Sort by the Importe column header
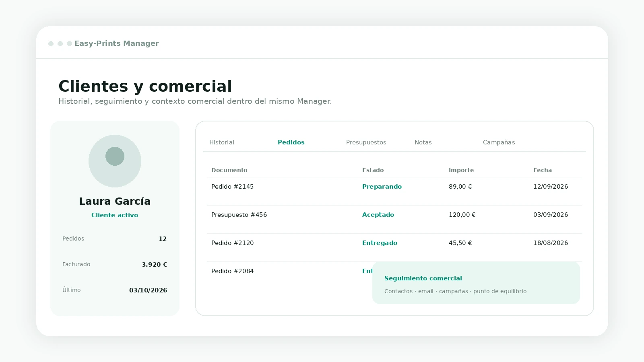 click(x=461, y=170)
